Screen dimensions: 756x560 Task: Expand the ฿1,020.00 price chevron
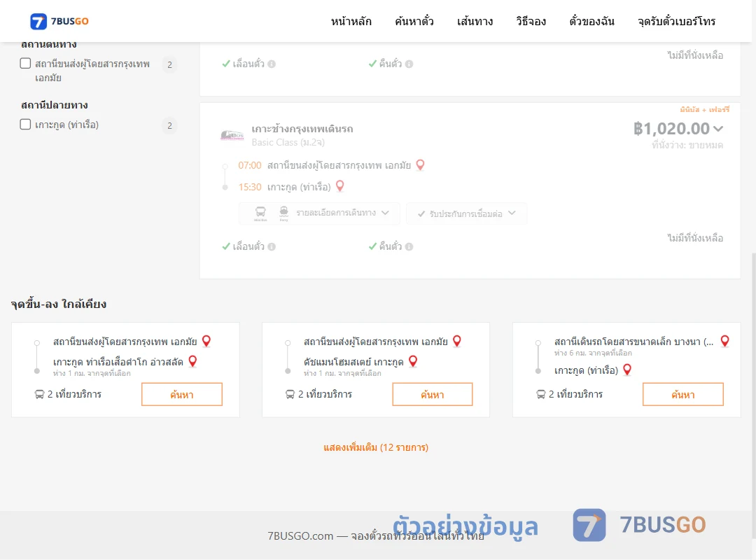[x=718, y=129]
